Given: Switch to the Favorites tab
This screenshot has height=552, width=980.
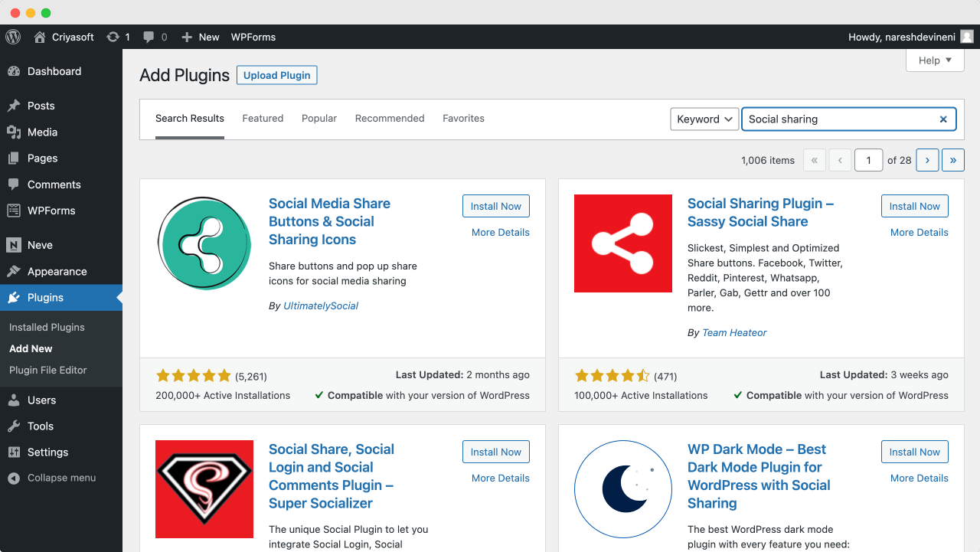Looking at the screenshot, I should click(463, 118).
